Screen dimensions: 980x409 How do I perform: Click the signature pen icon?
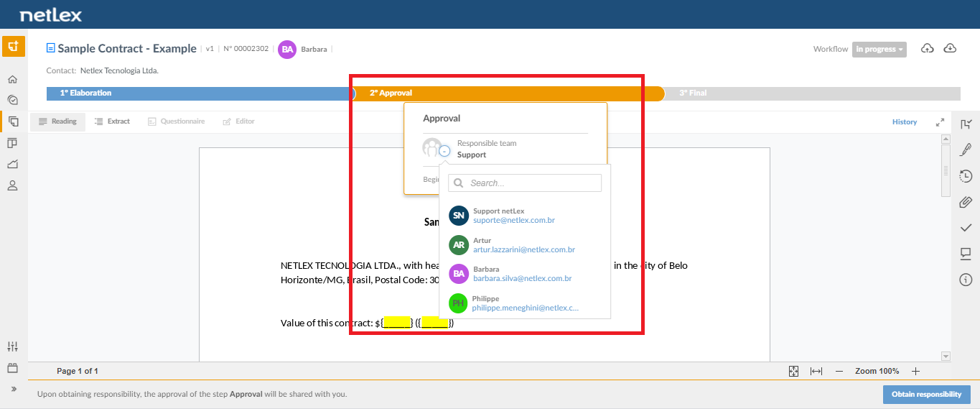[x=966, y=150]
